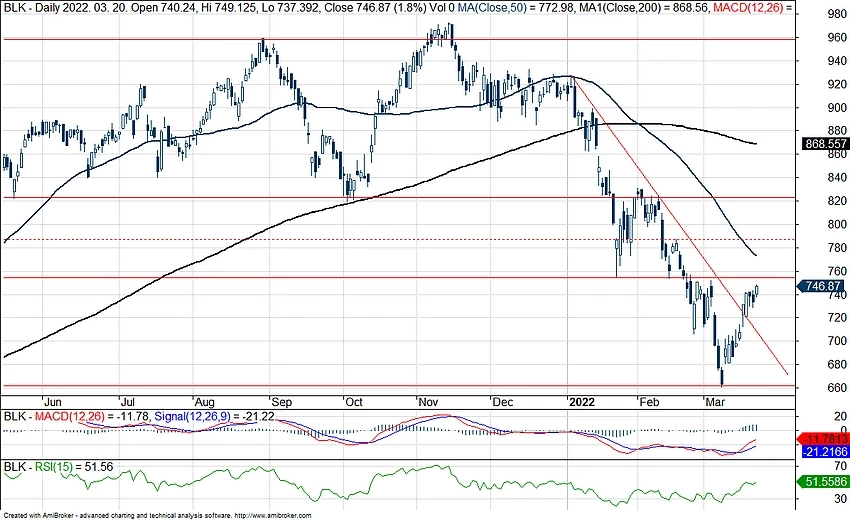Select the Jun month label on time axis

[53, 402]
